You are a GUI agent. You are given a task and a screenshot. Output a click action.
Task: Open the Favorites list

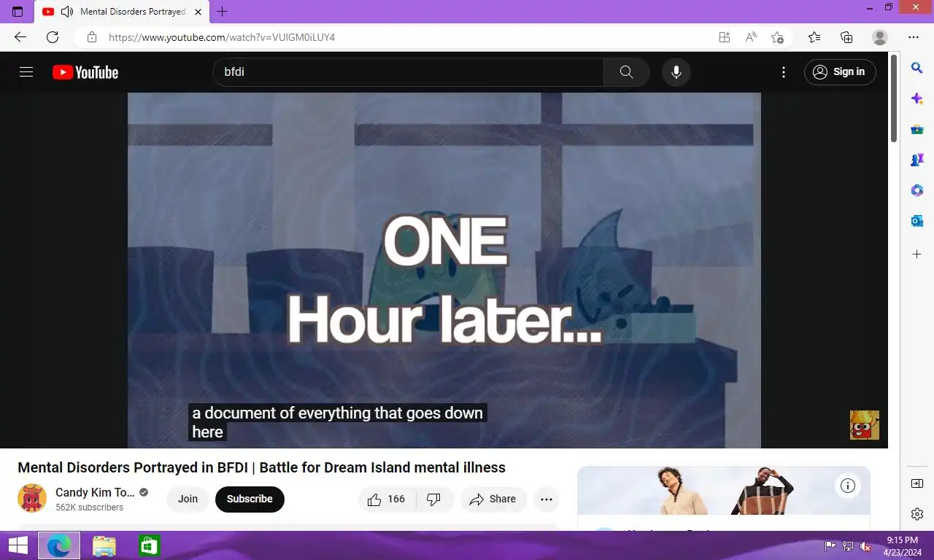click(x=814, y=37)
